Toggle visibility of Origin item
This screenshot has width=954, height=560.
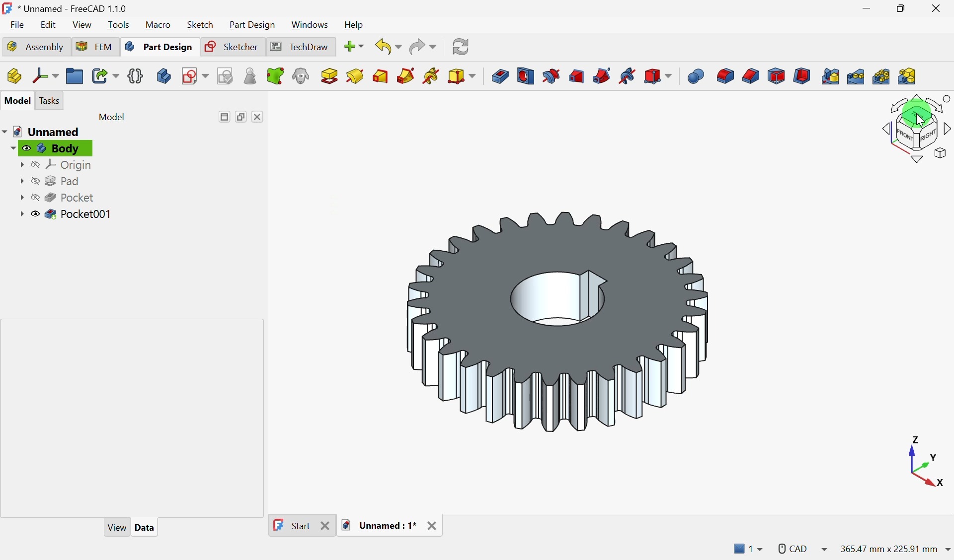coord(35,165)
